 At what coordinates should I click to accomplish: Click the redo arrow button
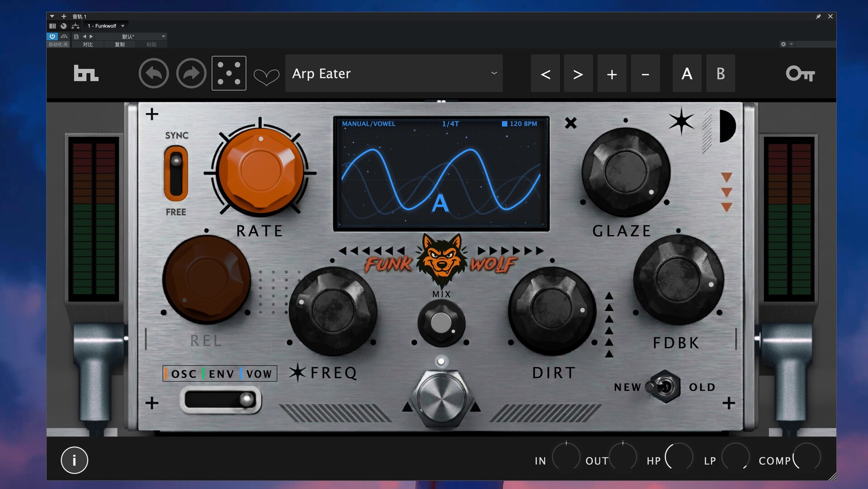(x=191, y=73)
